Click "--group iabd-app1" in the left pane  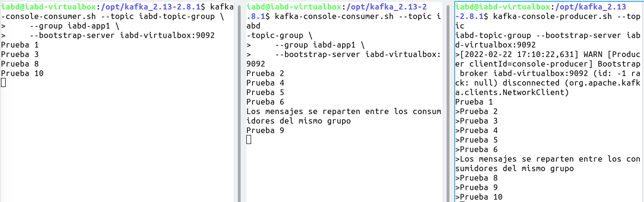pos(69,26)
